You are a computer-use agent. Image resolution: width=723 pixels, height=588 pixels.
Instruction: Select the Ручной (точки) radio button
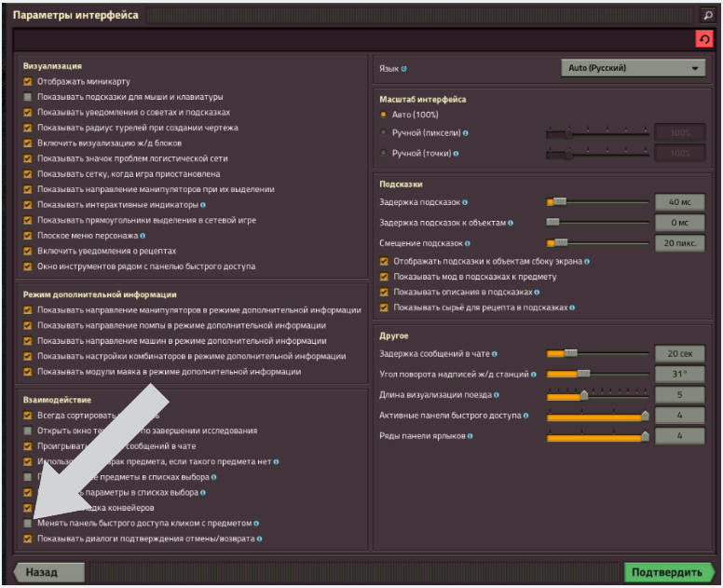(x=383, y=153)
